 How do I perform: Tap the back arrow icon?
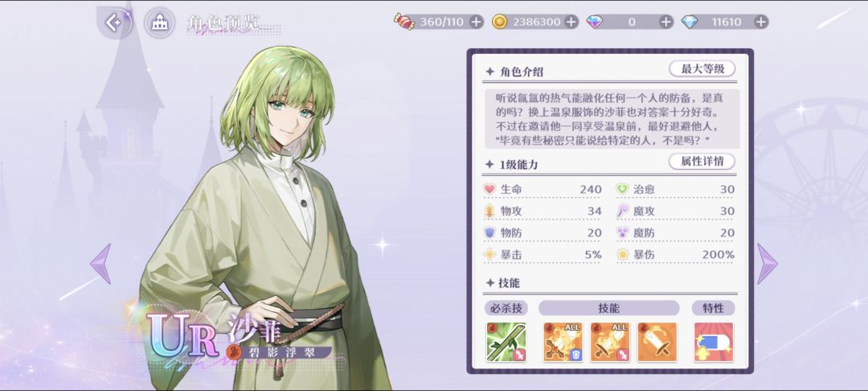click(114, 23)
